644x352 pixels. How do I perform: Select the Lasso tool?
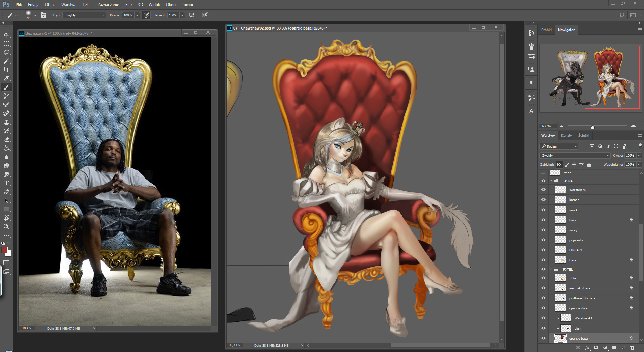click(6, 52)
